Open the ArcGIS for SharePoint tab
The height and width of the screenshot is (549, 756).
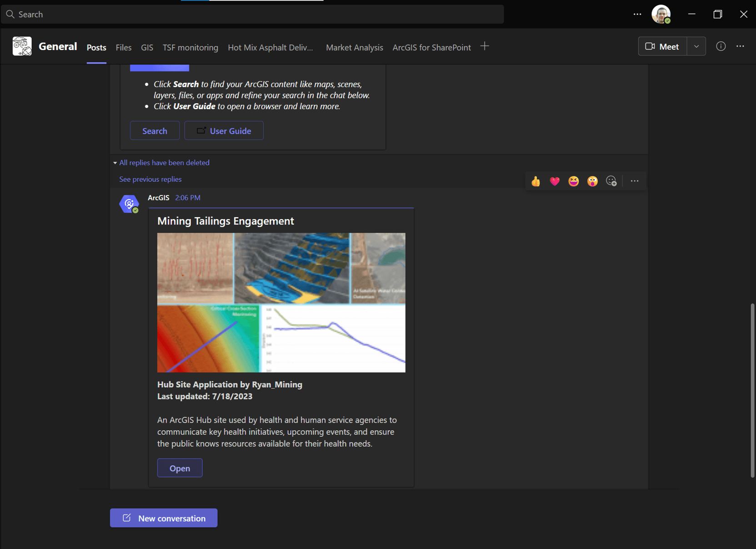click(432, 47)
